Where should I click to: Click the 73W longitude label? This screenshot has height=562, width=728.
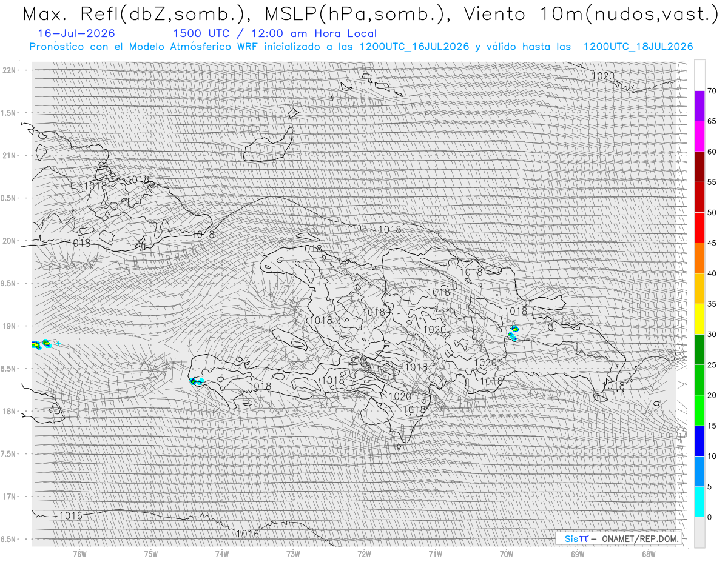point(293,554)
